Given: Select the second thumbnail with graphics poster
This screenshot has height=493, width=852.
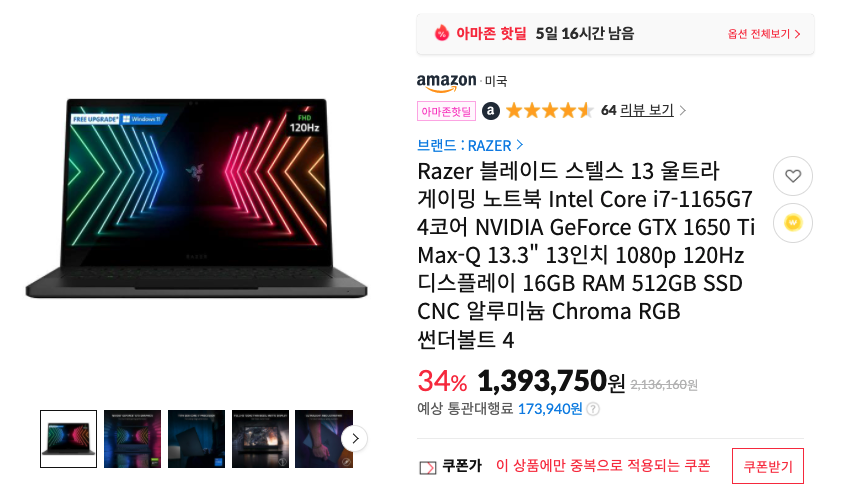Looking at the screenshot, I should click(x=133, y=439).
